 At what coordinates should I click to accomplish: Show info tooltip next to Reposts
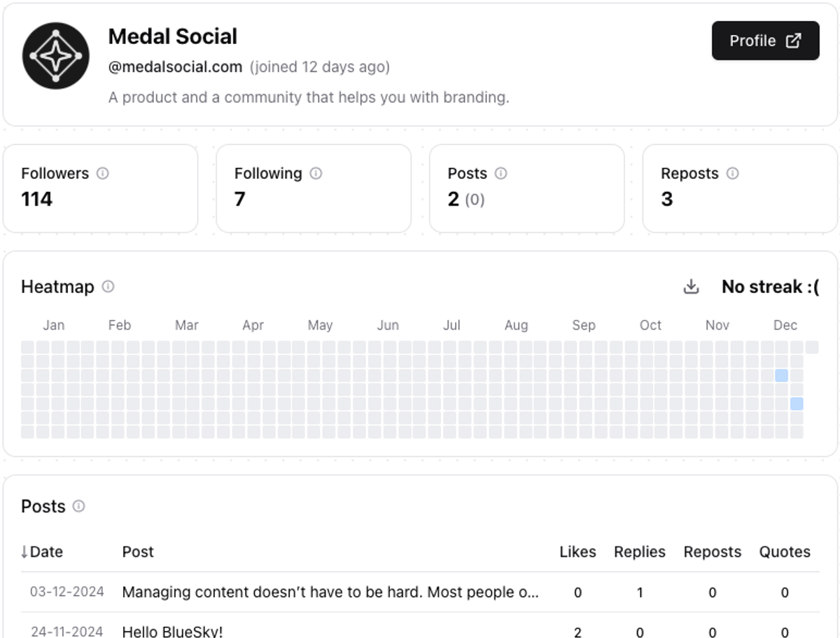732,173
